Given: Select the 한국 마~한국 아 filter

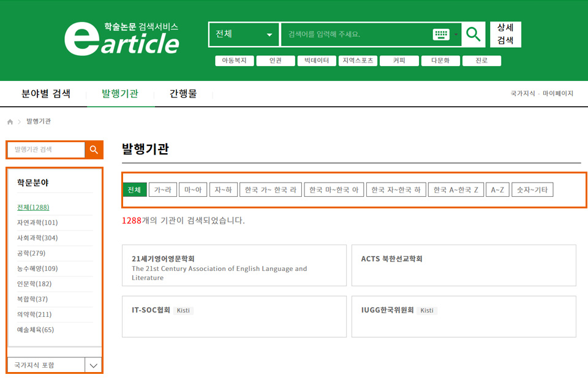Looking at the screenshot, I should point(334,190).
